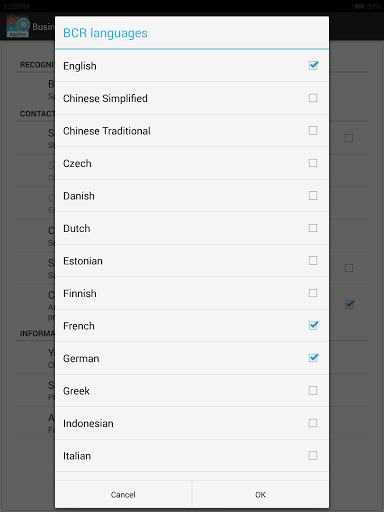Uncheck the English language checkbox
The image size is (384, 512).
(313, 65)
